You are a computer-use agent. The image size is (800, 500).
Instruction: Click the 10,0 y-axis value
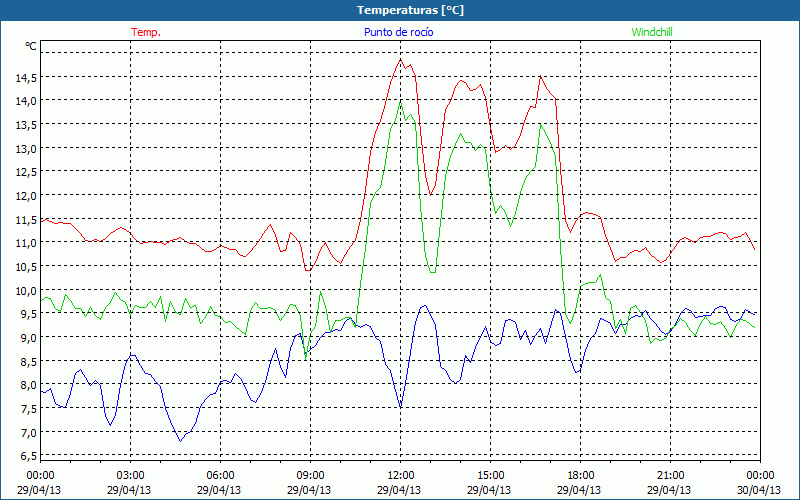point(26,290)
